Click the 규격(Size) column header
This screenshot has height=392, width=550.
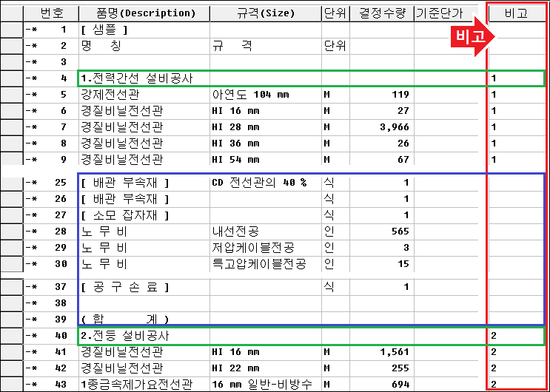pyautogui.click(x=266, y=13)
